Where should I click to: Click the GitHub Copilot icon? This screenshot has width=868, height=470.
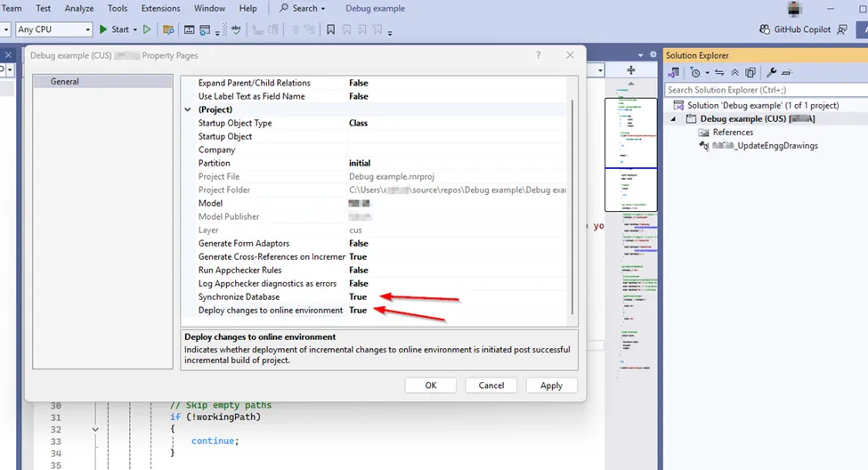point(765,29)
